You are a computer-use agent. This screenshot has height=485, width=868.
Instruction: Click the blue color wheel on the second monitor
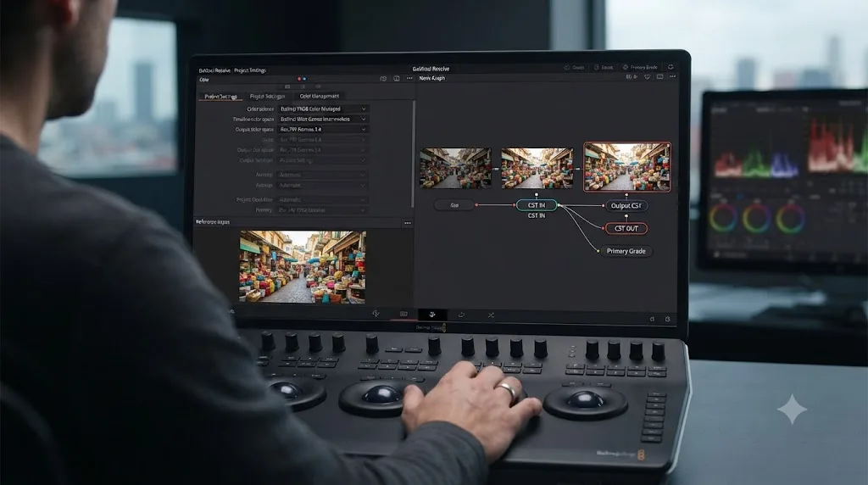click(x=791, y=219)
